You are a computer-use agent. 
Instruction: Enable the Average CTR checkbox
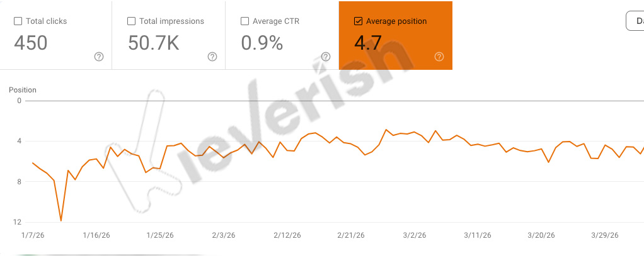244,21
